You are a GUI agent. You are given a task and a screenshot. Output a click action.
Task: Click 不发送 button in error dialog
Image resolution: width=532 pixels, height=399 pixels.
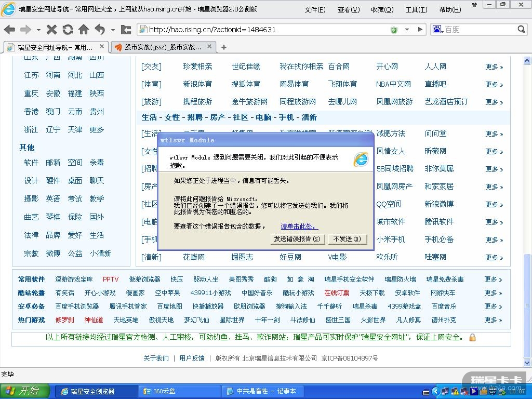tap(347, 239)
